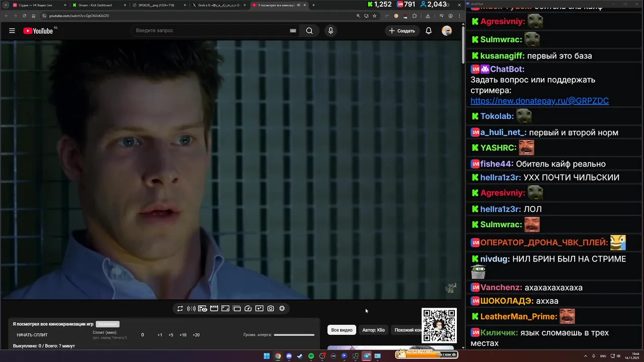Add +10 minutes to split
644x362 pixels.
coord(183,335)
